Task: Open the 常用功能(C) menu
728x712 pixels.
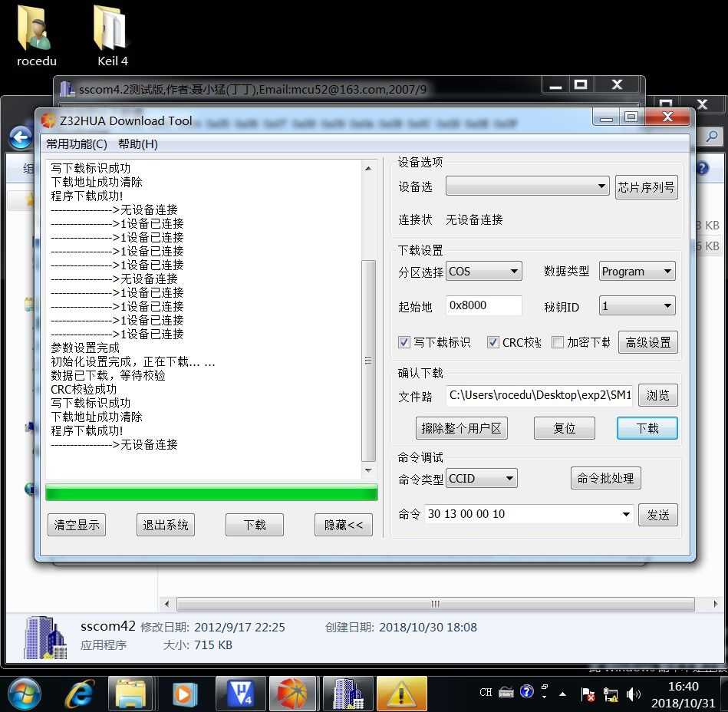Action: 77,144
